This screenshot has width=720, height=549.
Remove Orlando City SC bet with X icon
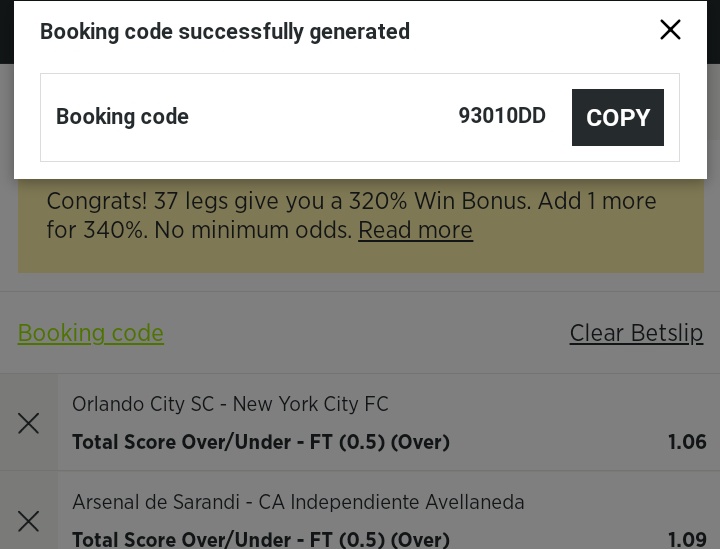coord(28,423)
